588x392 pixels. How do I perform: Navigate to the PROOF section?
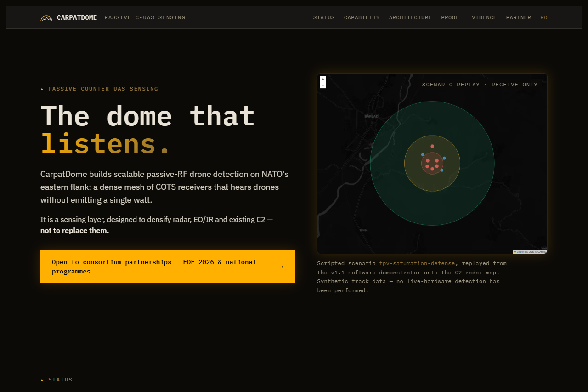tap(450, 17)
